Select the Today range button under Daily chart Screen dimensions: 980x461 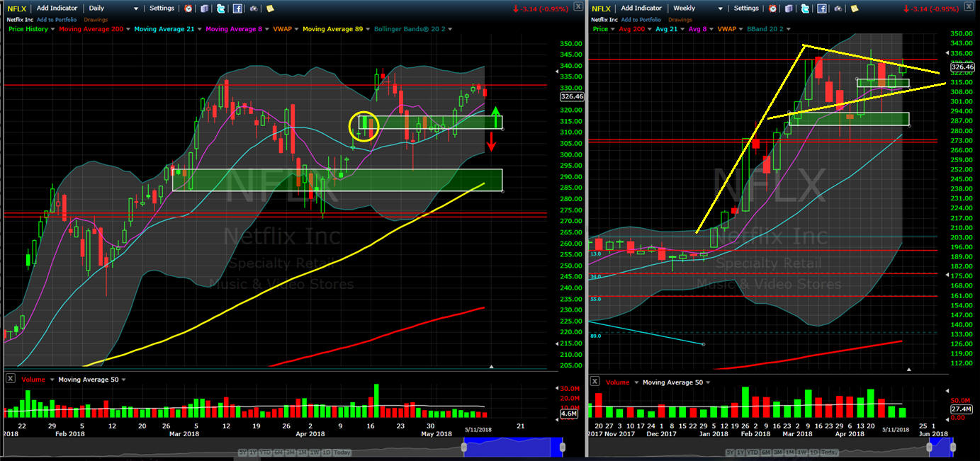[342, 453]
